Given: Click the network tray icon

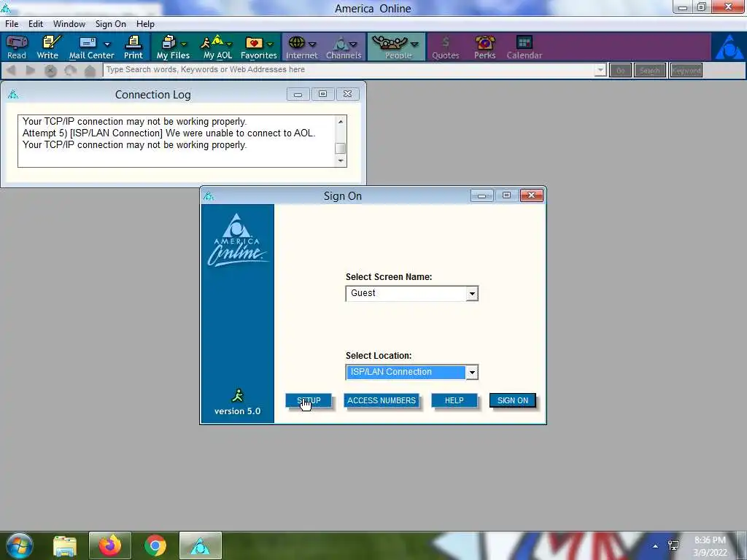Looking at the screenshot, I should pos(673,545).
